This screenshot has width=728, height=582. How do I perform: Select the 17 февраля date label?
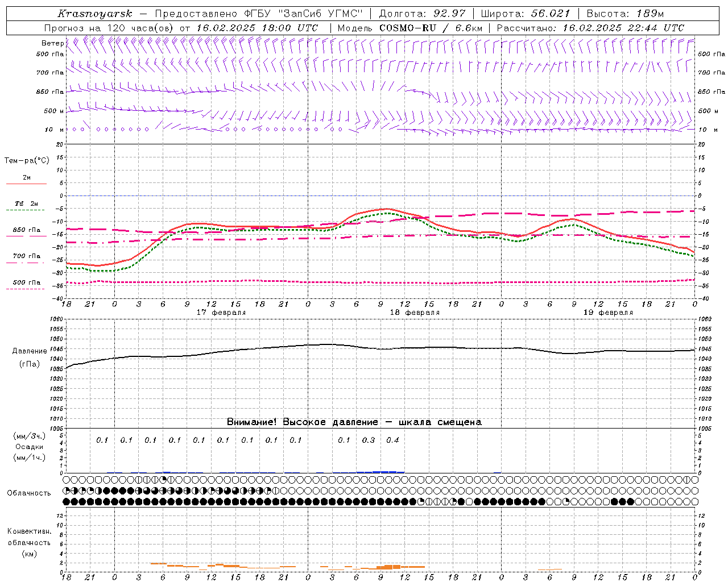click(221, 313)
